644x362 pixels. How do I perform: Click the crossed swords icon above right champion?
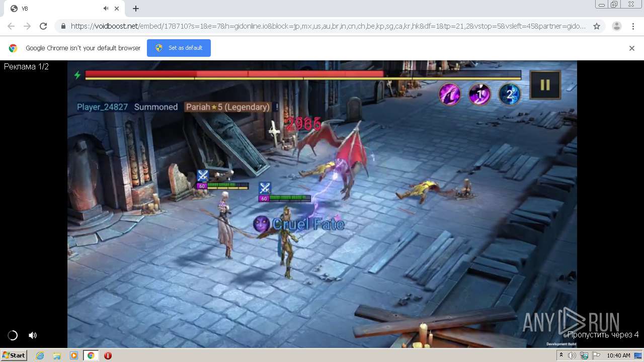265,188
